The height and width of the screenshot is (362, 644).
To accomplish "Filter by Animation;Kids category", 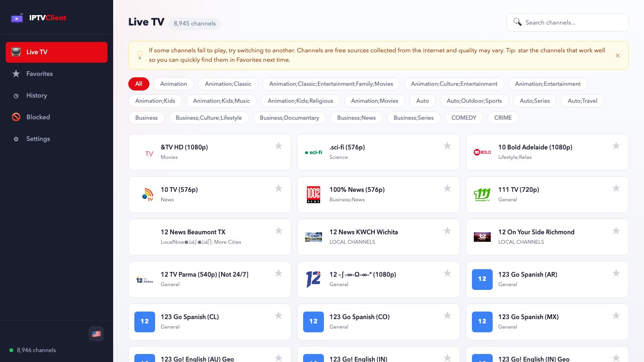I will click(x=155, y=101).
